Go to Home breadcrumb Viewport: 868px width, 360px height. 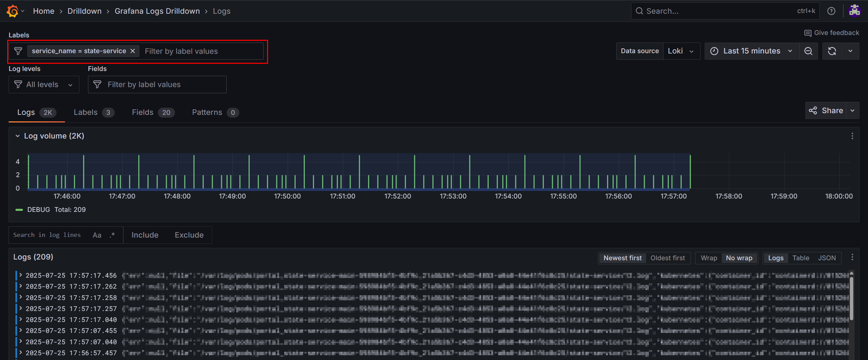pos(43,11)
